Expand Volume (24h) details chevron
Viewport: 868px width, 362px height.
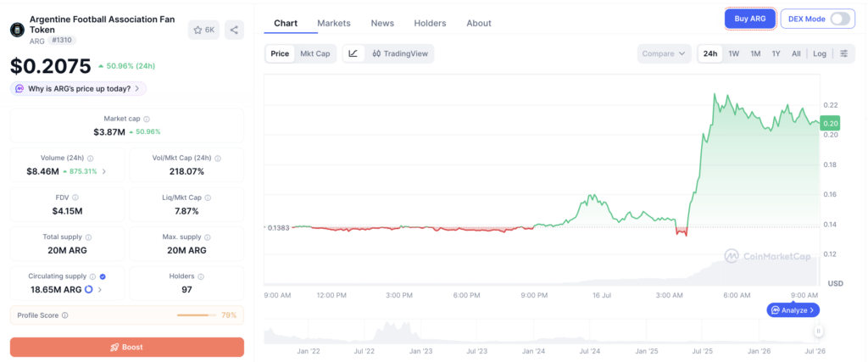[104, 171]
